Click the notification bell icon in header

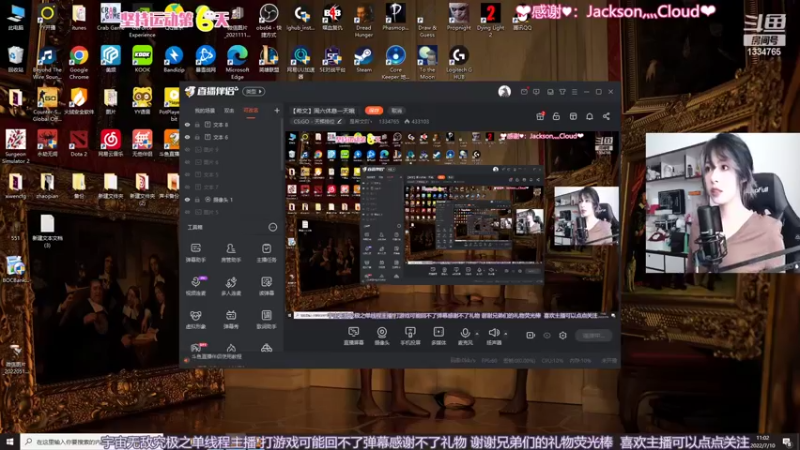point(589,116)
